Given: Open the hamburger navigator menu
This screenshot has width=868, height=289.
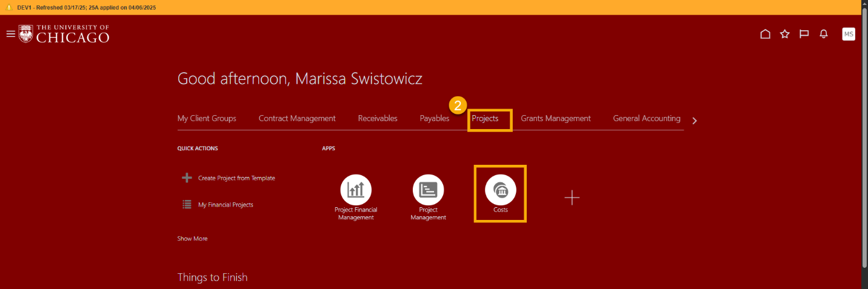Looking at the screenshot, I should point(10,34).
